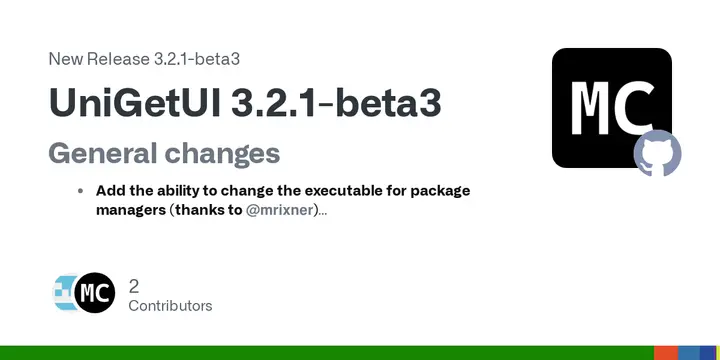Click the word 'managers' in the changelog
This screenshot has height=360, width=720.
pos(130,210)
